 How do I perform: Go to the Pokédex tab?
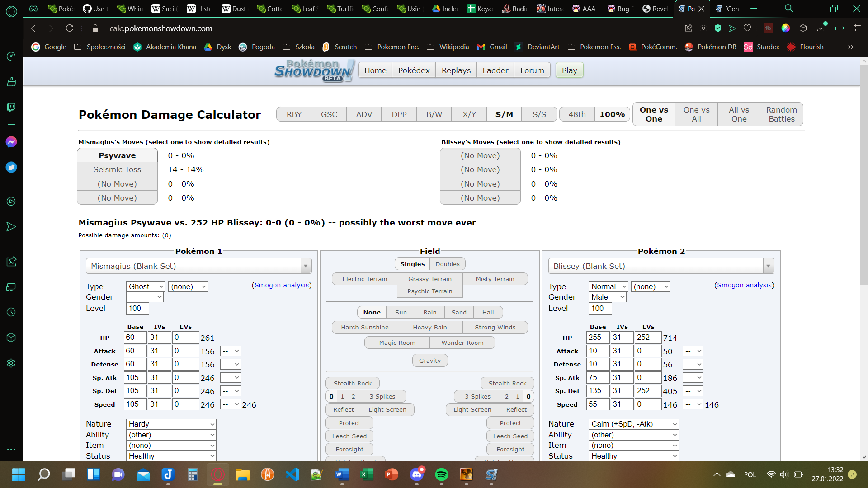coord(414,70)
